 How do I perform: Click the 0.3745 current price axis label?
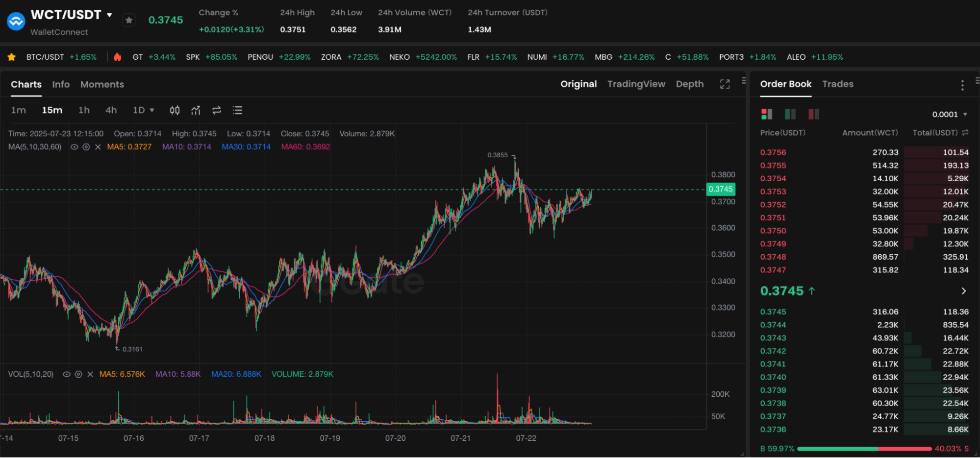(x=721, y=189)
